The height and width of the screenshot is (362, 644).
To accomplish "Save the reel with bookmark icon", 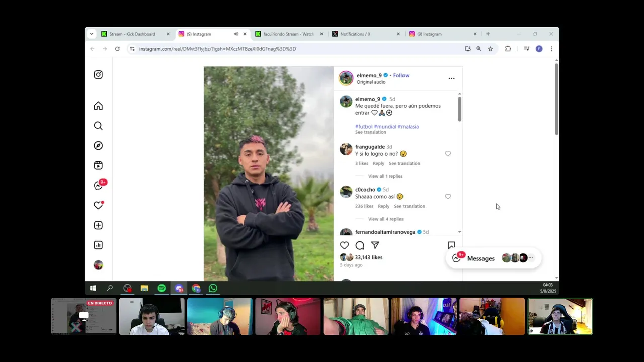I will (451, 245).
